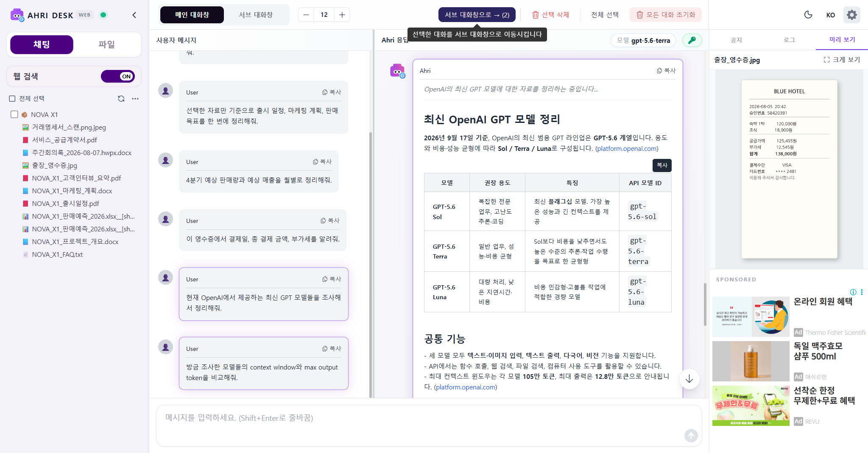Click 크게 보기 to enlarge the preview
The width and height of the screenshot is (868, 453).
tap(842, 60)
